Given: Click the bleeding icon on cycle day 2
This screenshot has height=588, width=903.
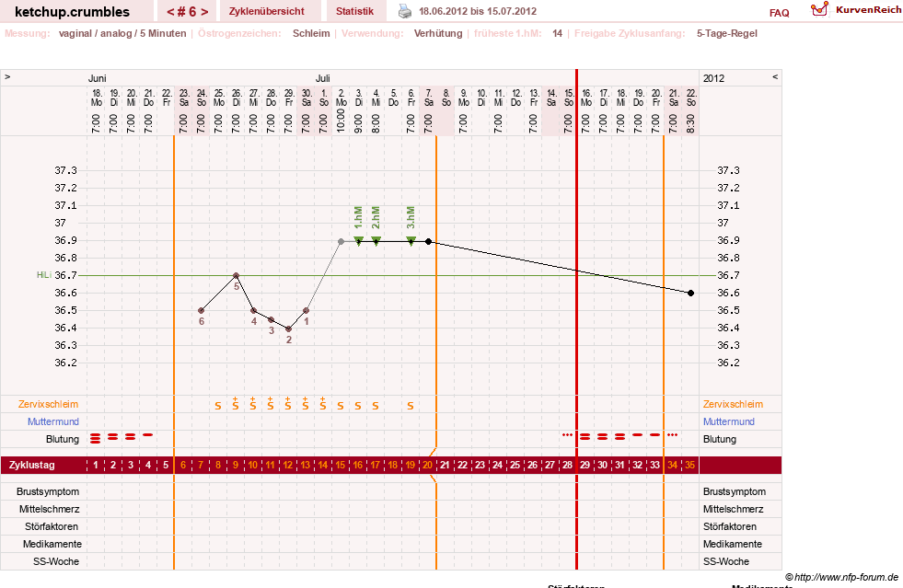Looking at the screenshot, I should pos(113,437).
